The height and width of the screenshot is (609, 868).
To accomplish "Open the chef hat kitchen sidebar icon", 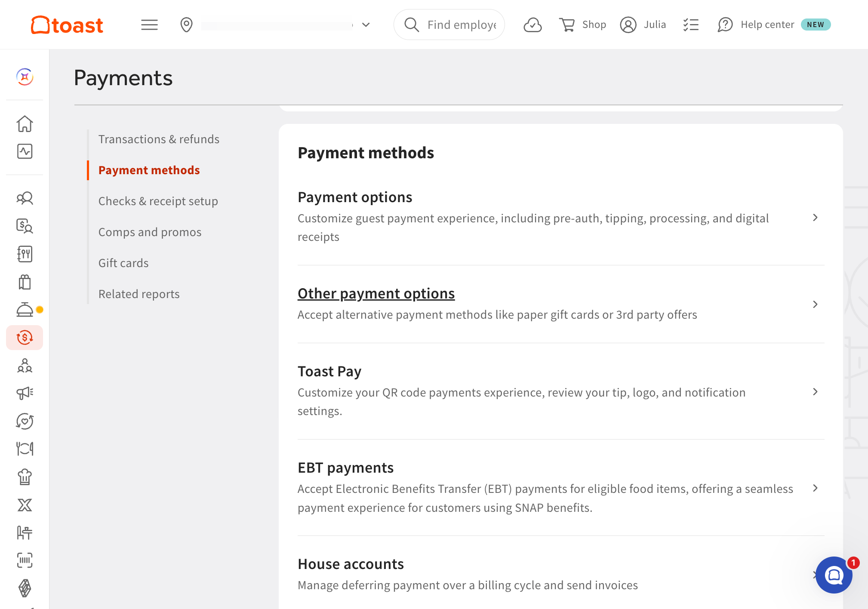I will 25,477.
